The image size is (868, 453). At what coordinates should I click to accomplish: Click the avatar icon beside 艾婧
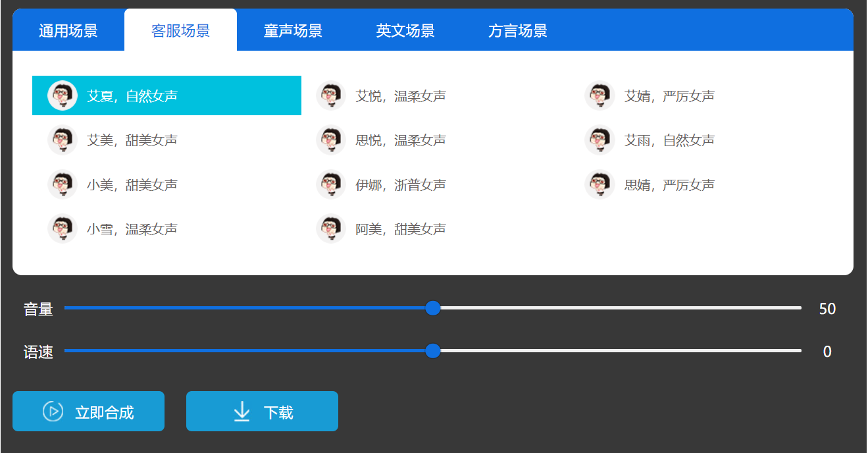pos(600,95)
